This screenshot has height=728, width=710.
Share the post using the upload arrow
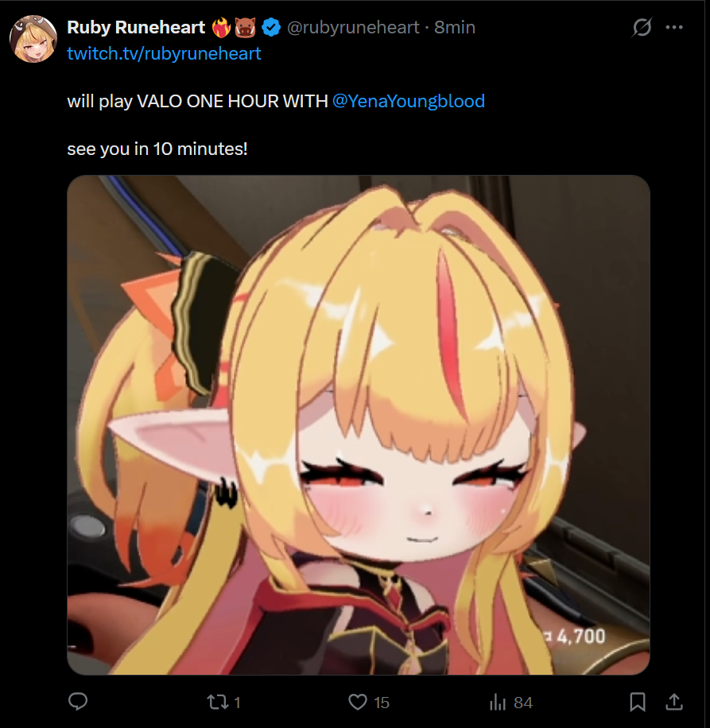[673, 702]
